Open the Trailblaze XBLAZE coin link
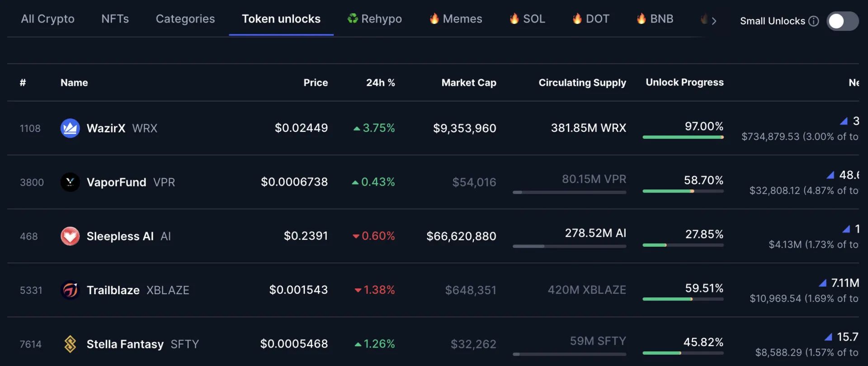This screenshot has height=366, width=868. (x=137, y=290)
